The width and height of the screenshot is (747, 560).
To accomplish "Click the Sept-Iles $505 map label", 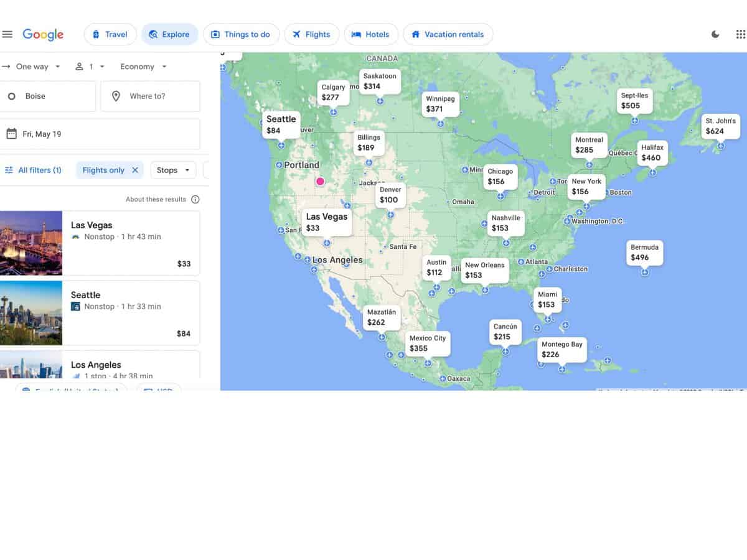I will [x=634, y=100].
